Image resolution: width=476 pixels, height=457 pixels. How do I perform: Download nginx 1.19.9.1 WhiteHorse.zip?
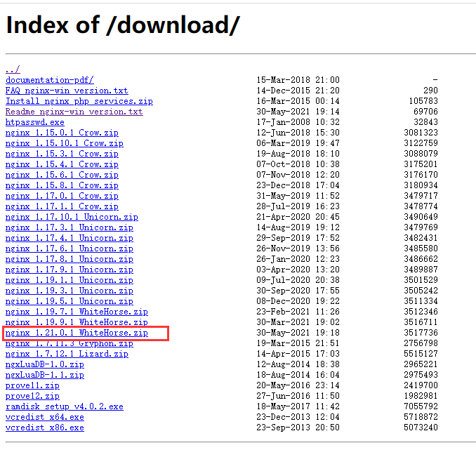click(x=77, y=322)
